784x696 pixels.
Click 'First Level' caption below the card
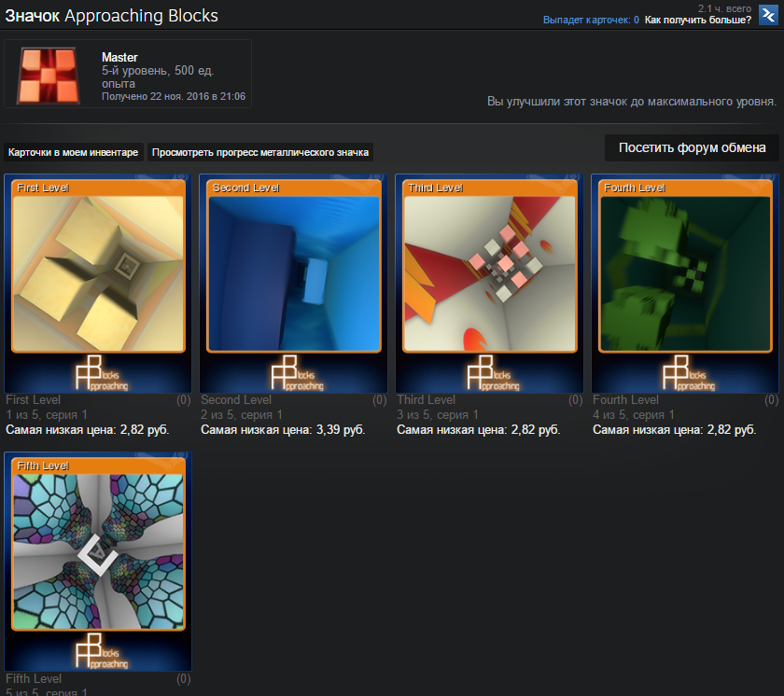(x=33, y=399)
